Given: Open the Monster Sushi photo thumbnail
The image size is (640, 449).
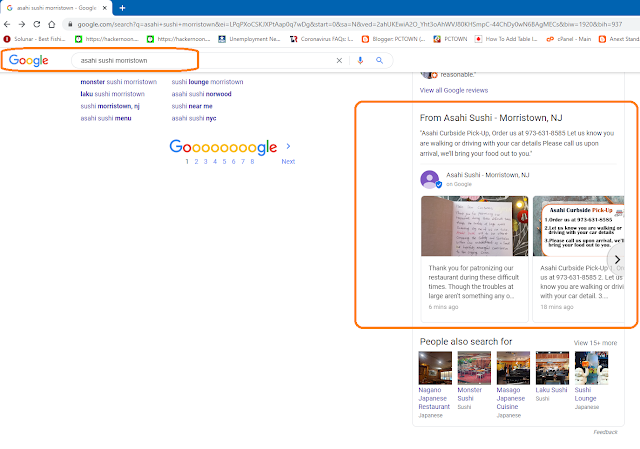Looking at the screenshot, I should click(474, 368).
